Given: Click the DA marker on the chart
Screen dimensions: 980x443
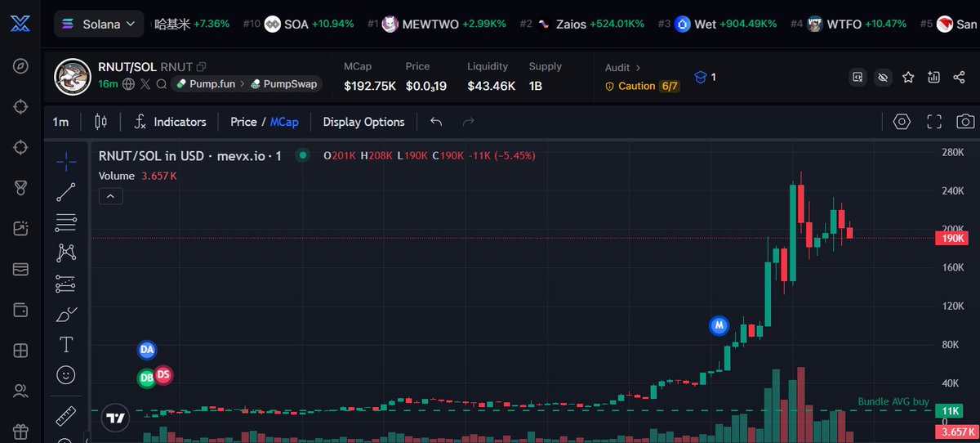Looking at the screenshot, I should tap(146, 350).
